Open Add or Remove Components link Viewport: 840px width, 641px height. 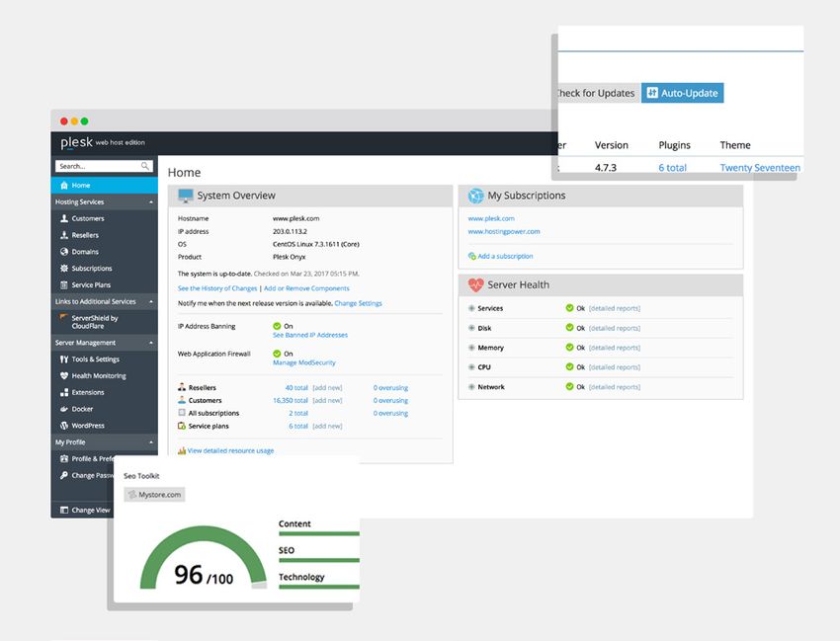coord(306,288)
